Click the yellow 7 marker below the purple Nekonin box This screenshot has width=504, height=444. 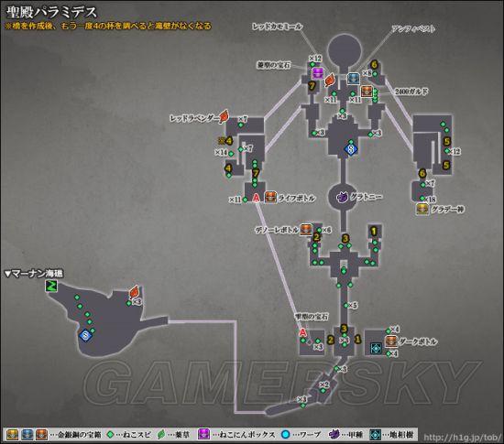[x=312, y=86]
